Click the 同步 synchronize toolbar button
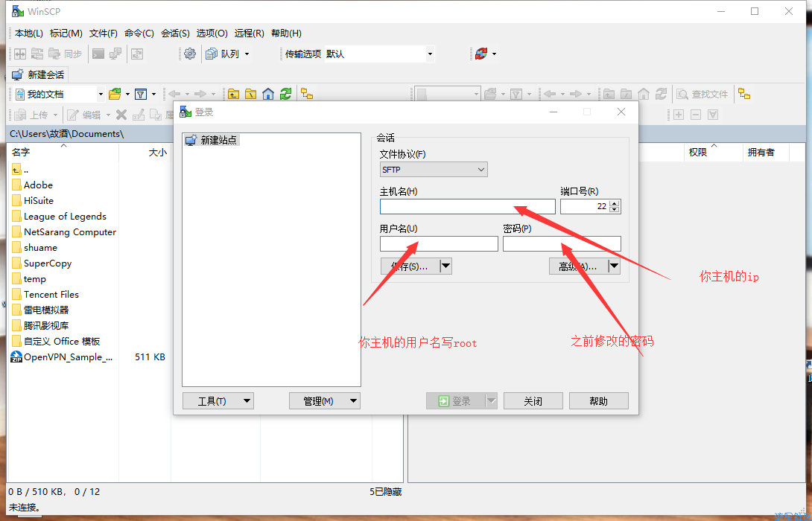 [65, 54]
